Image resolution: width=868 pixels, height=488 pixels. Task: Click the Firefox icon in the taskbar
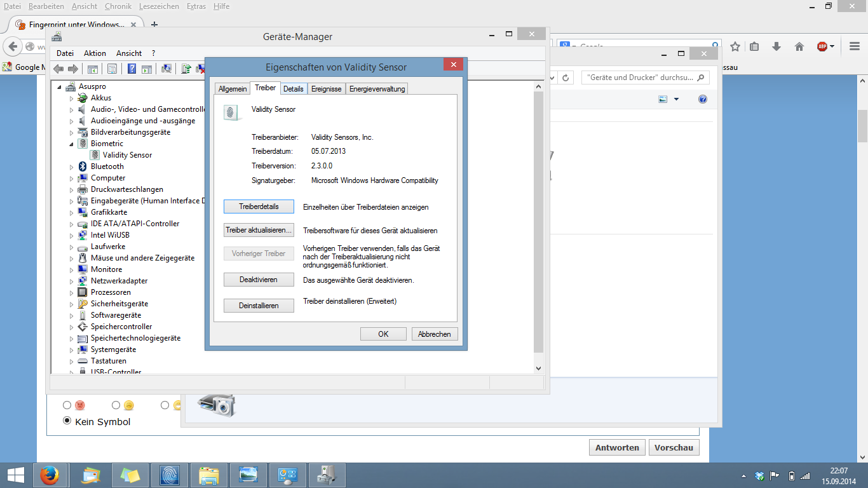click(x=49, y=475)
